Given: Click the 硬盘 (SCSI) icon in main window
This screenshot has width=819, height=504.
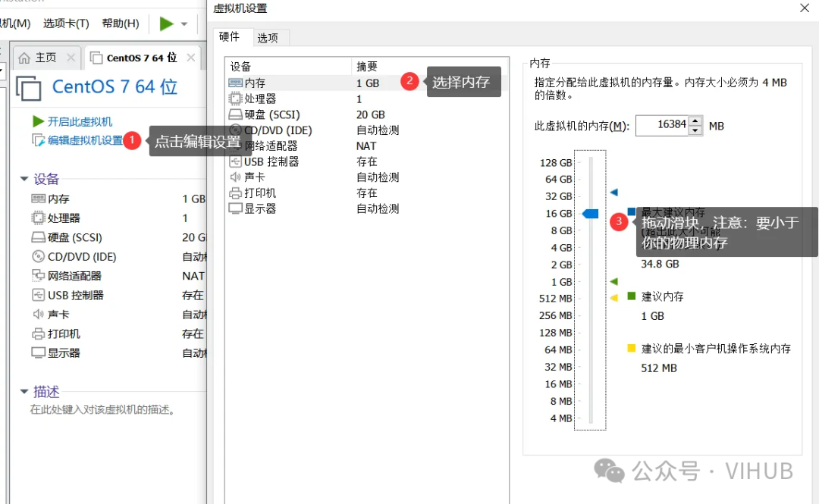Looking at the screenshot, I should pyautogui.click(x=38, y=237).
